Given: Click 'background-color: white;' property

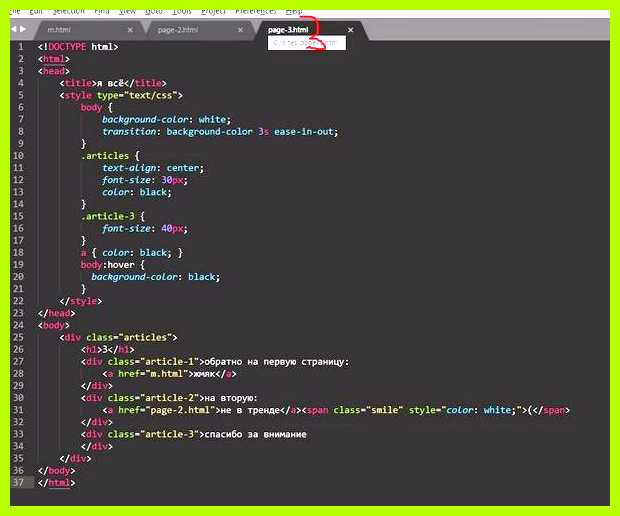Looking at the screenshot, I should (x=166, y=119).
